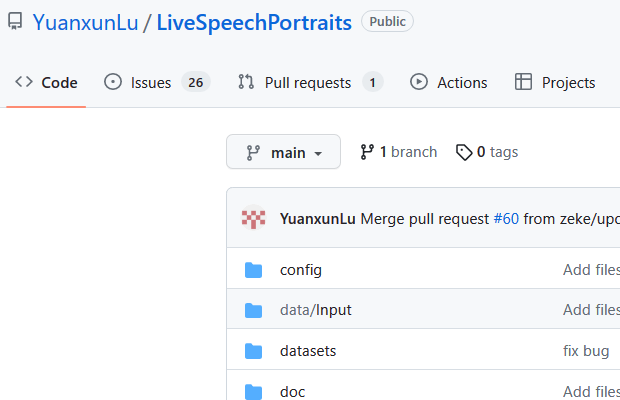Open the config folder

pyautogui.click(x=301, y=270)
